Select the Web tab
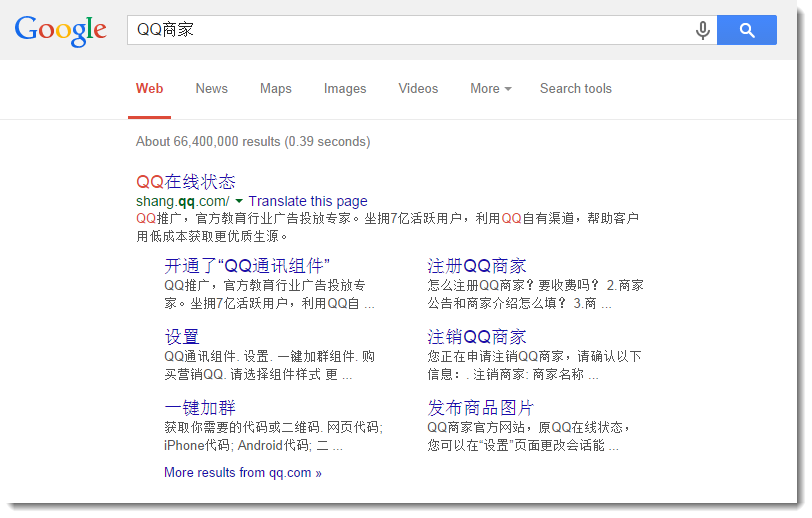 150,88
